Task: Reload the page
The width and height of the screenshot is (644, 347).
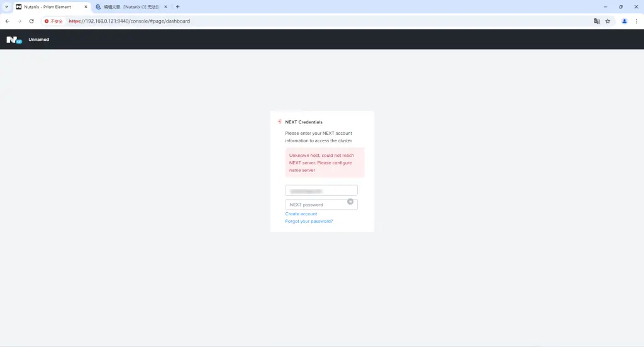Action: (31, 21)
